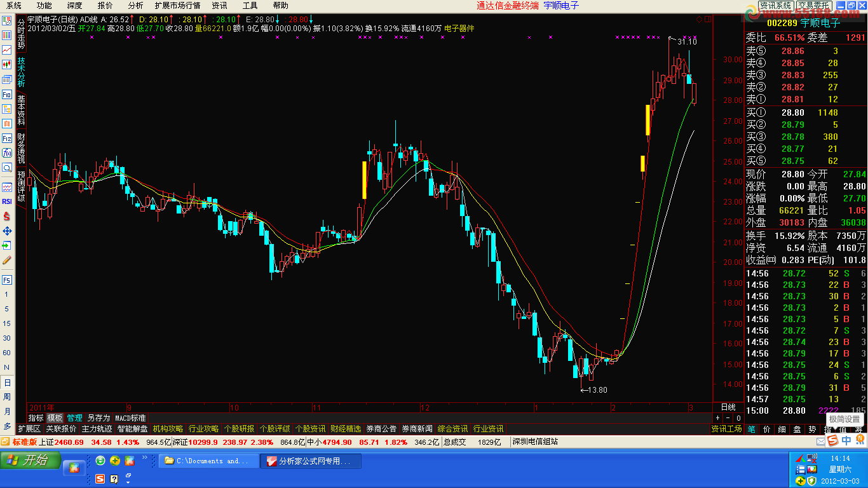Viewport: 868px width, 488px height.
Task: Select the 价 price distribution tab
Action: 766,429
